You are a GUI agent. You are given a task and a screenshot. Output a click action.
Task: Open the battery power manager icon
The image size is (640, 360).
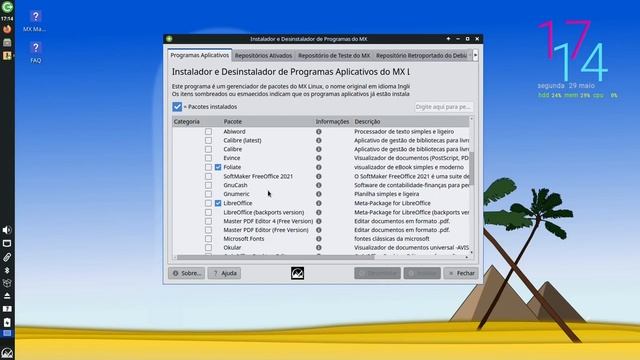pos(7,322)
